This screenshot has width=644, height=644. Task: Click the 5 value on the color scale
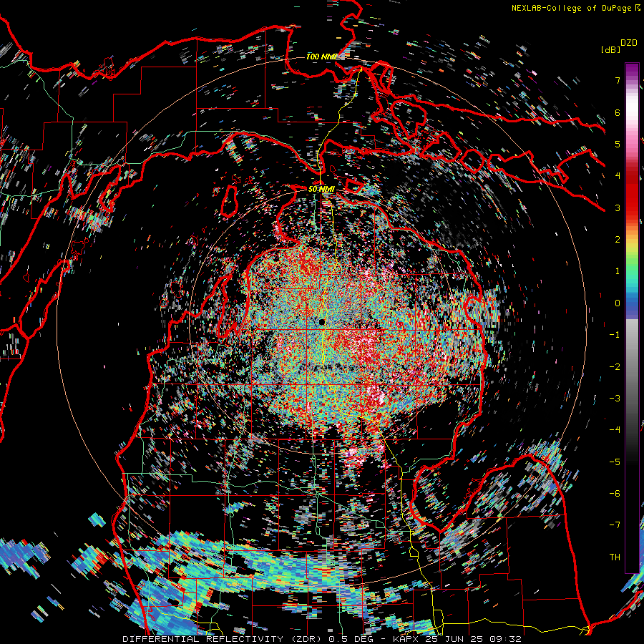click(618, 144)
